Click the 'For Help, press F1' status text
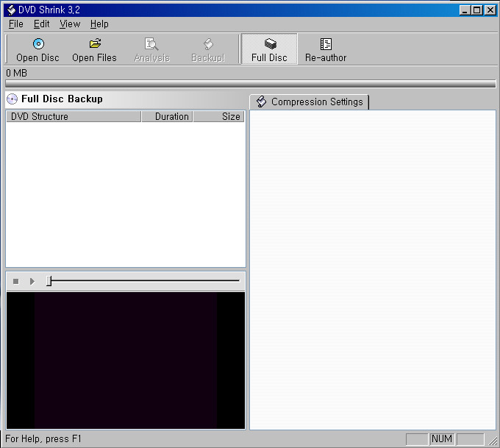500x448 pixels. (x=43, y=439)
